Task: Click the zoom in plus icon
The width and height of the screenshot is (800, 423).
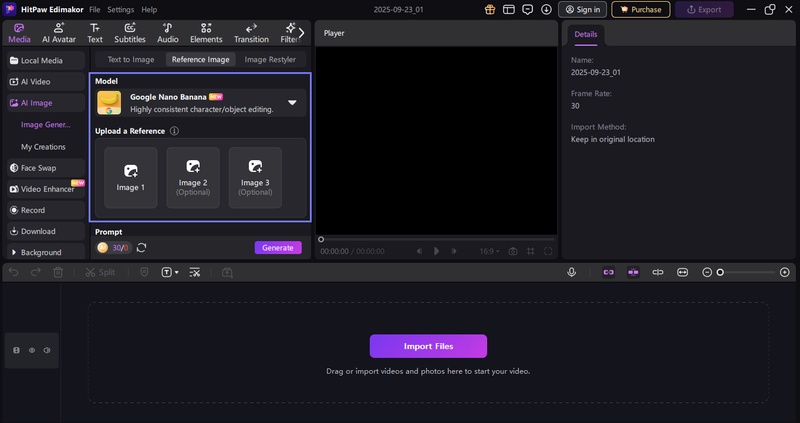Action: click(x=785, y=272)
